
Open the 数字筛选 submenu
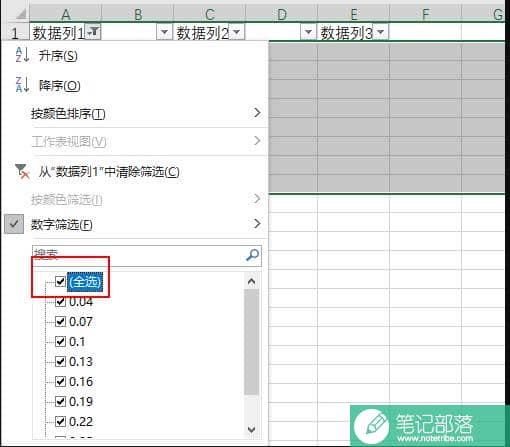pos(257,223)
